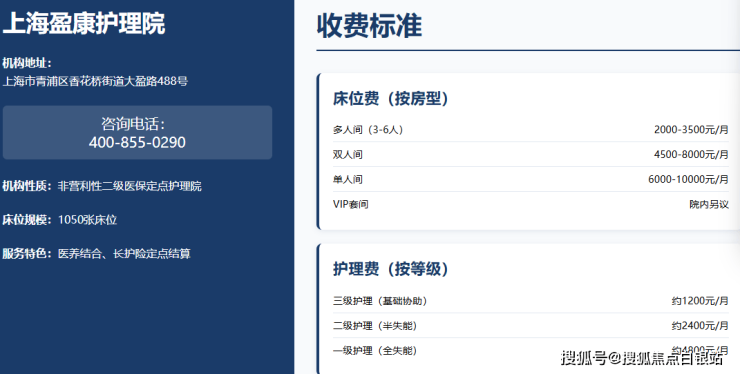The width and height of the screenshot is (740, 374).
Task: Select the VIP套间 row label
Action: coord(351,204)
